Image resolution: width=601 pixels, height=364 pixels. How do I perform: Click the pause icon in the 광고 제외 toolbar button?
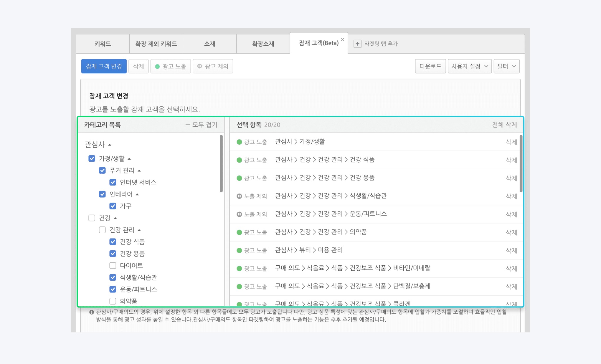coord(199,66)
